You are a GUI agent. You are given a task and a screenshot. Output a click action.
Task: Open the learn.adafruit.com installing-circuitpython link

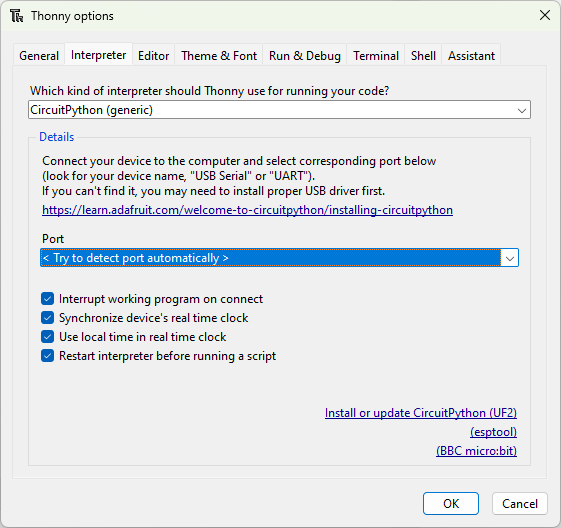point(247,210)
